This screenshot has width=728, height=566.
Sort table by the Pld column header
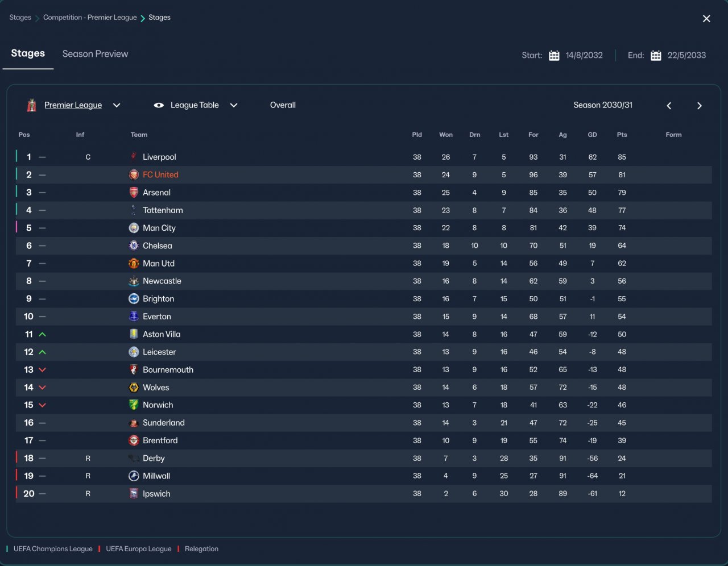coord(417,135)
